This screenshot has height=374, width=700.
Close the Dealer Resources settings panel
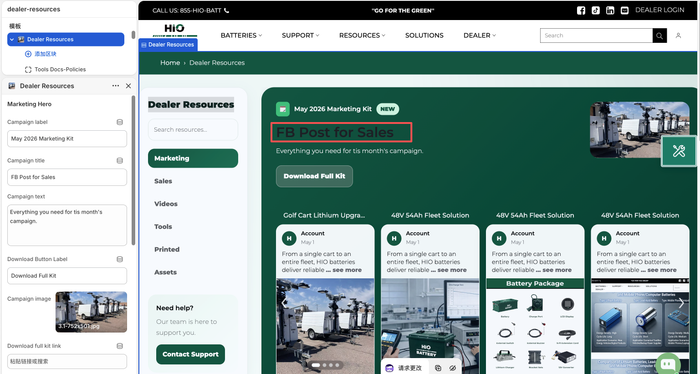point(129,86)
